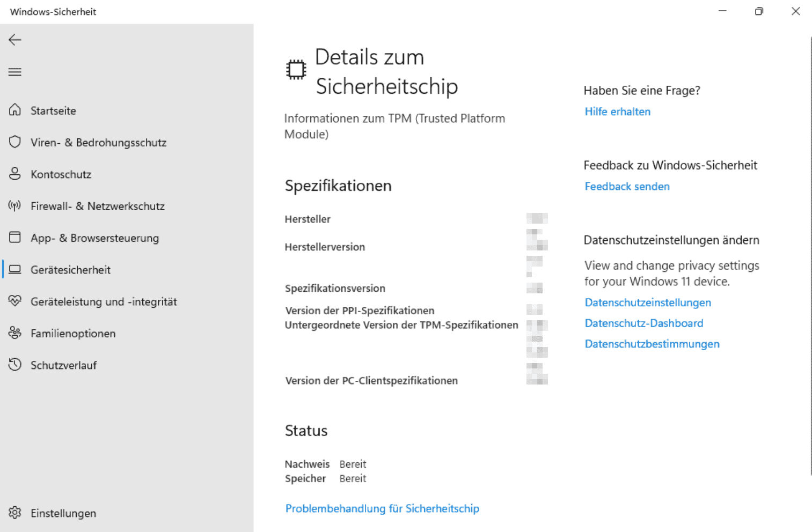Click the Schutzverlauf history clock icon
812x532 pixels.
coord(15,365)
